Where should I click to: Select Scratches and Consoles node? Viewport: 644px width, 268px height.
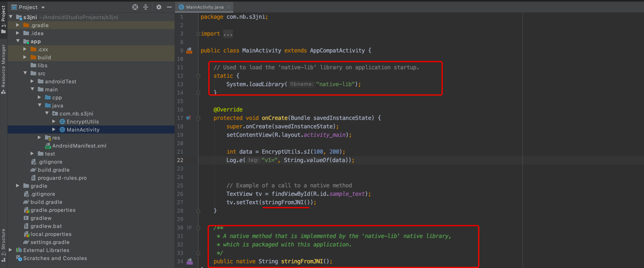click(51, 258)
